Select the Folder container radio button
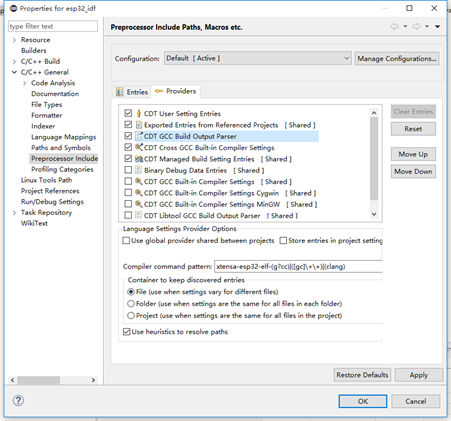Viewport: 451px width, 421px height. pyautogui.click(x=131, y=304)
